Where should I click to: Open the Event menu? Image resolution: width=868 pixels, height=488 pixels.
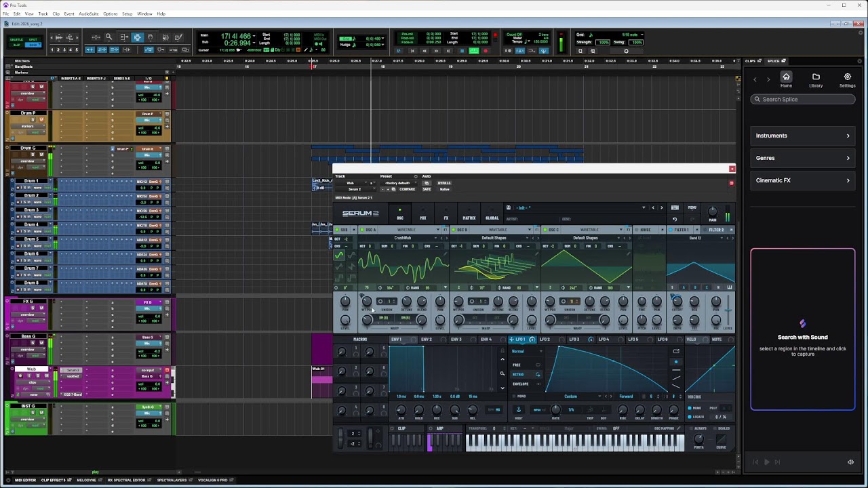pyautogui.click(x=68, y=14)
